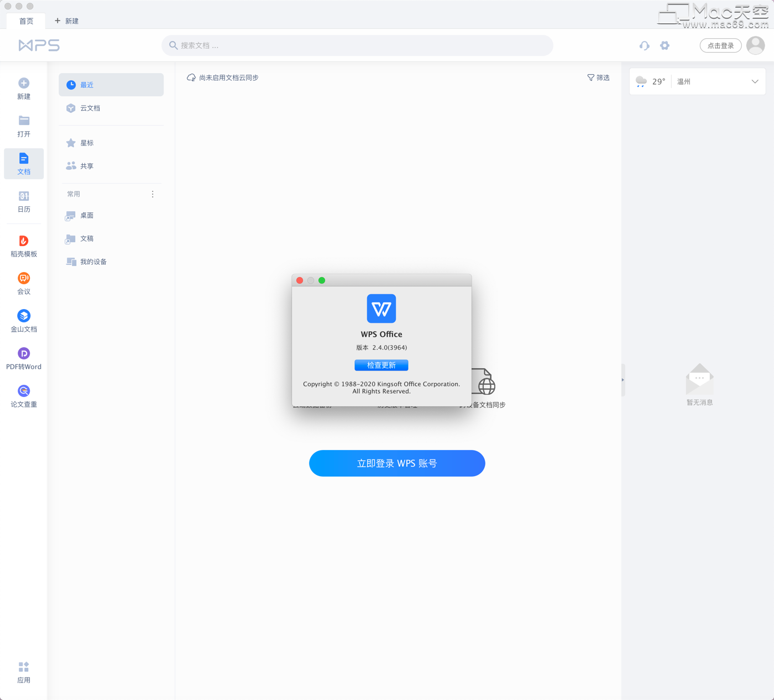Screen dimensions: 774x700
Task: Switch to the 首页 tab
Action: click(x=26, y=21)
